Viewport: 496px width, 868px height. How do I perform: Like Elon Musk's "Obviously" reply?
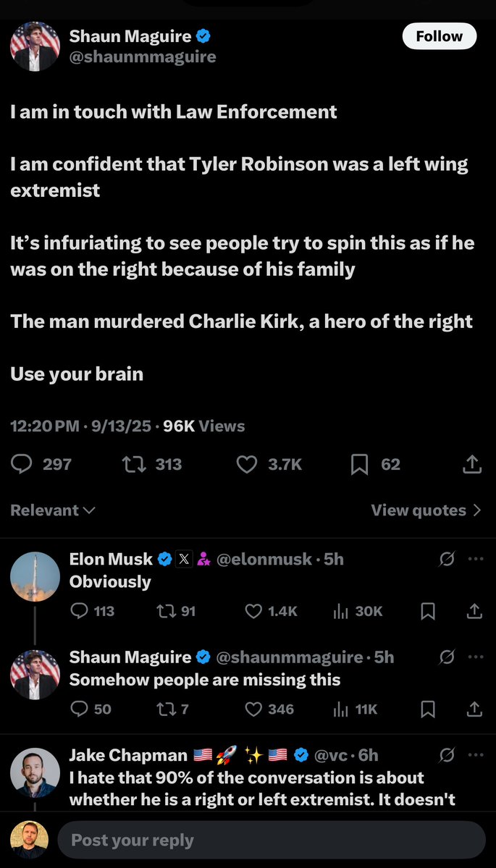[x=253, y=611]
